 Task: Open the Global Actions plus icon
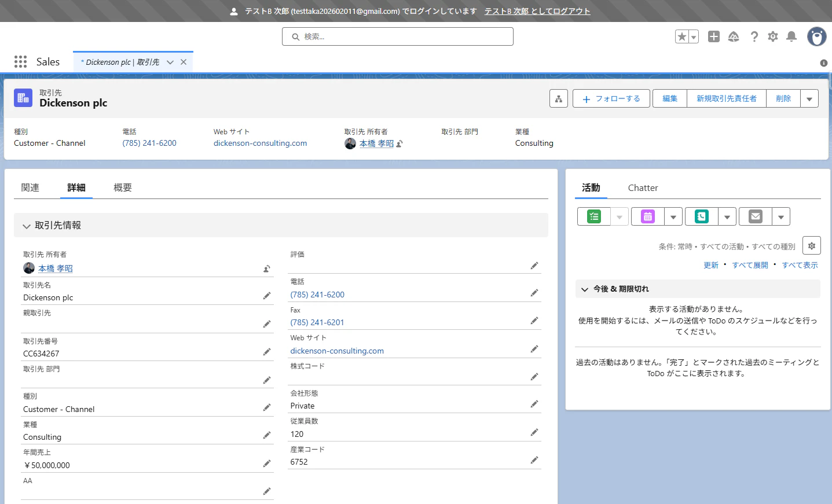[714, 36]
